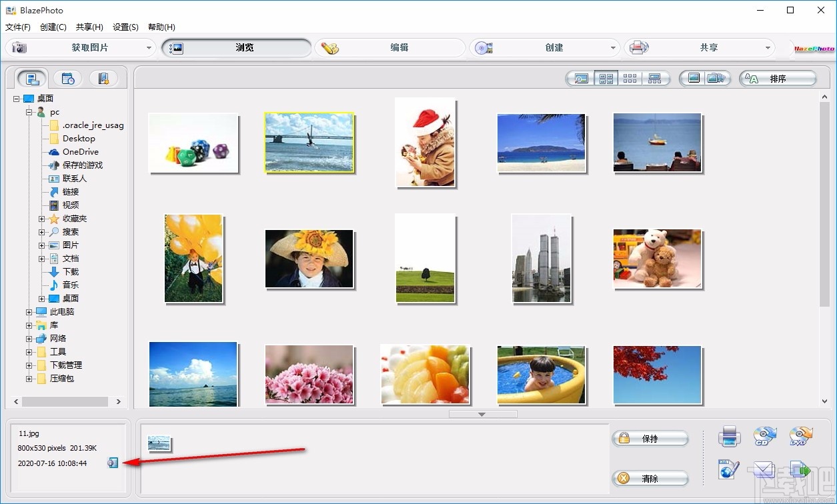Click the email photo icon
Screen dimensions: 837x504
click(764, 471)
